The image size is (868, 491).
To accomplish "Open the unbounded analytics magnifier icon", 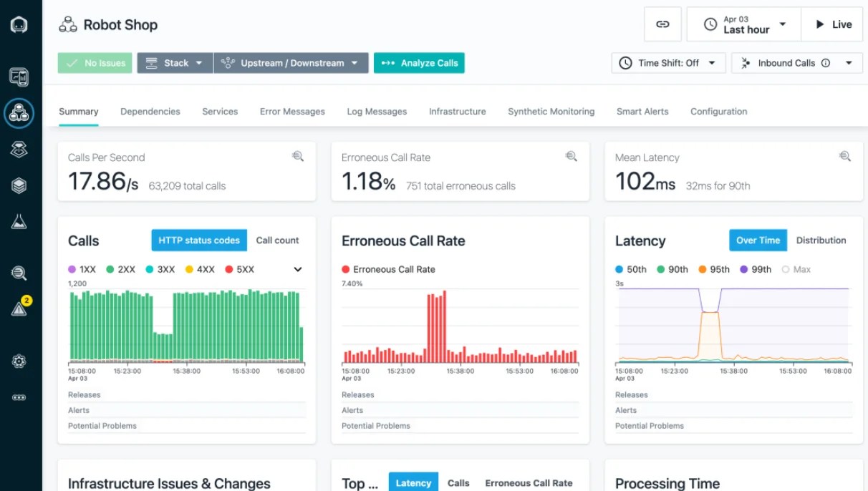I will (x=19, y=273).
